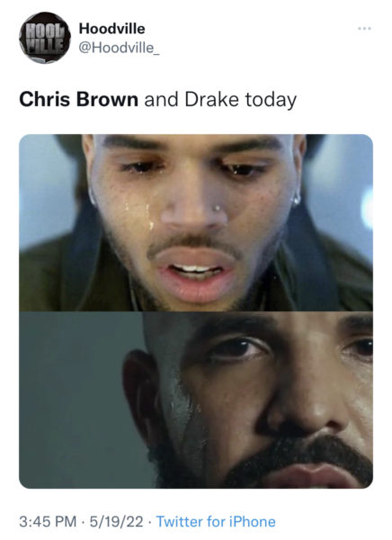Open the bottom photo of the tweet
392x540 pixels.
(x=196, y=400)
